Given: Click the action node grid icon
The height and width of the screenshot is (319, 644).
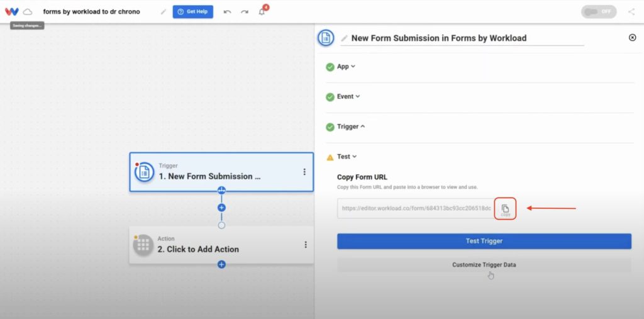Looking at the screenshot, I should [x=143, y=245].
